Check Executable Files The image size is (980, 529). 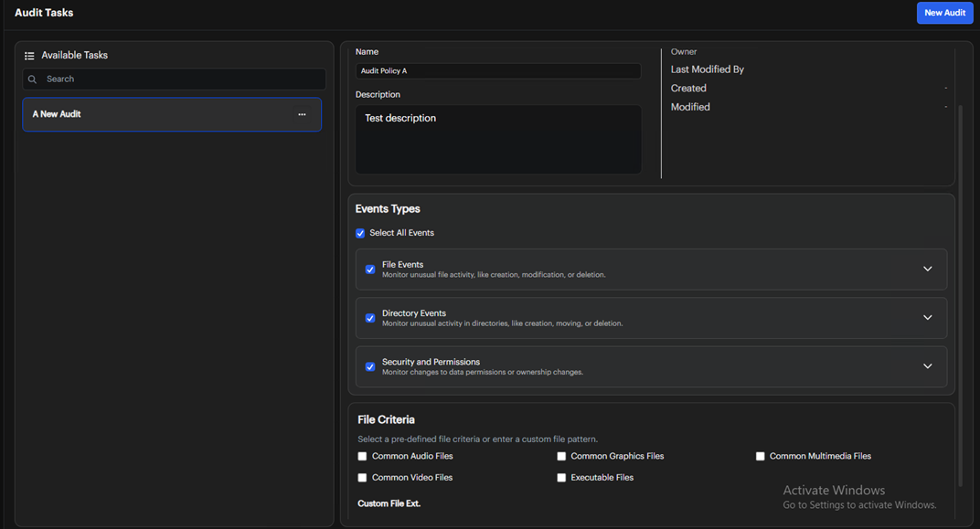pos(561,477)
